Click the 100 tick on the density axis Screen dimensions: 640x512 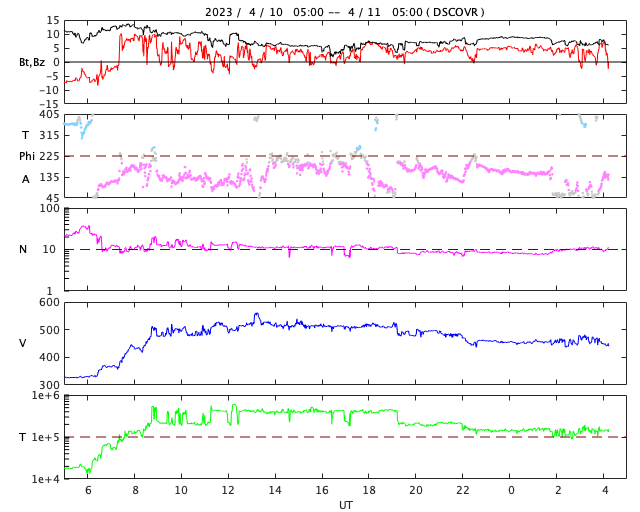pyautogui.click(x=49, y=209)
